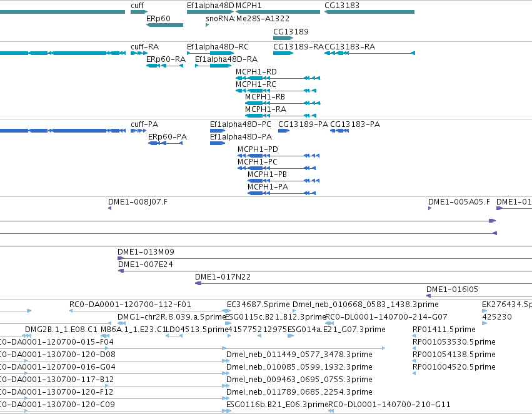Select Ef1alpha48D-PC coding segment
Screen dimensions: 532x414
[218, 131]
